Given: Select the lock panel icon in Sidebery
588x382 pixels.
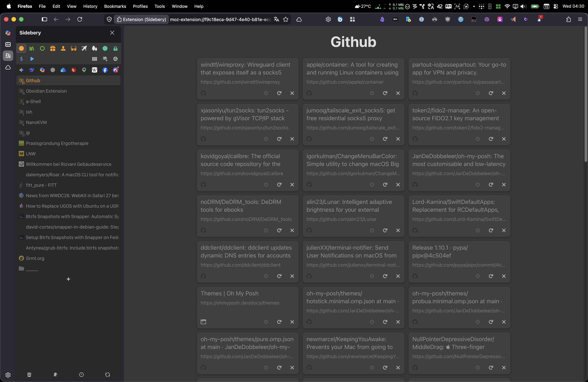Looking at the screenshot, I should (x=115, y=48).
